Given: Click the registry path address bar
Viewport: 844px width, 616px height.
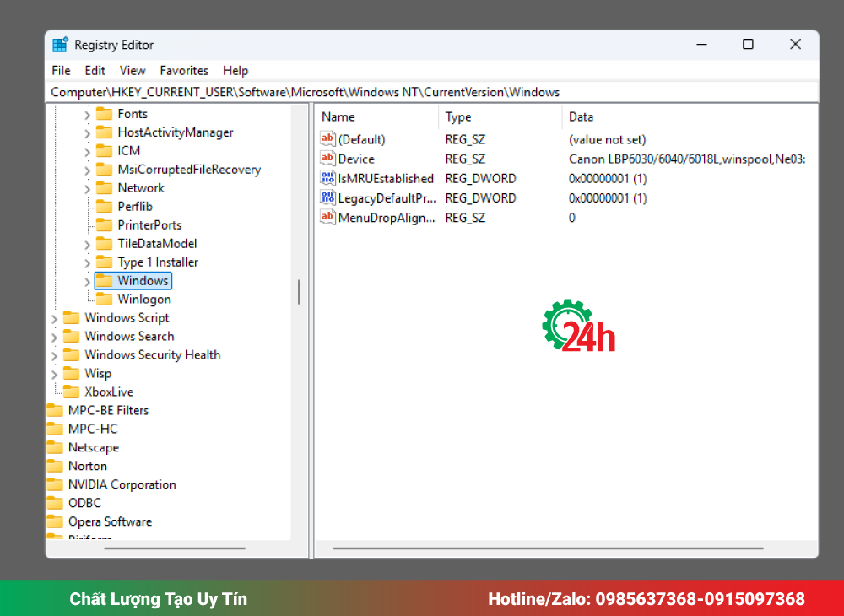Looking at the screenshot, I should coord(431,92).
